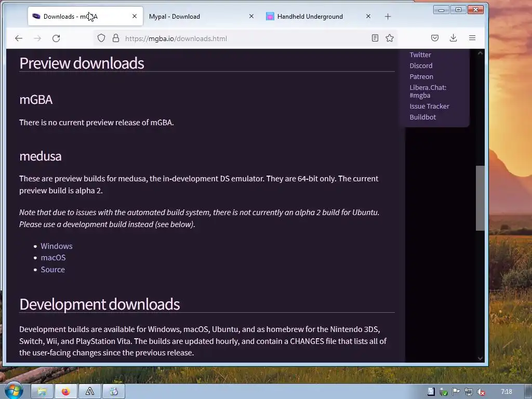
Task: Download the medusa macOS preview build
Action: click(54, 258)
